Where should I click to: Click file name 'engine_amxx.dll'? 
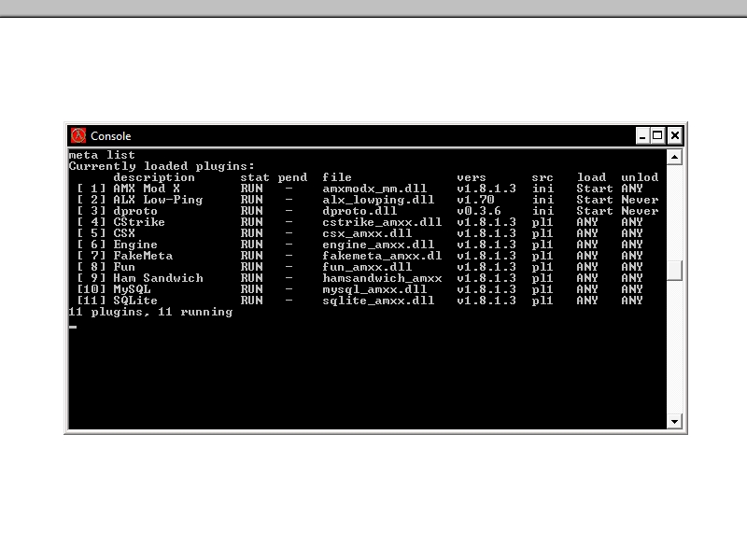378,245
